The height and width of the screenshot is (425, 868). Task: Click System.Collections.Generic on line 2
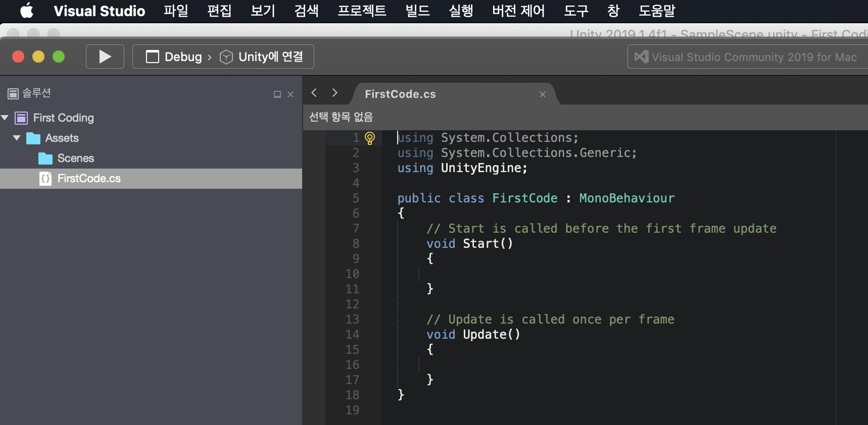[539, 153]
